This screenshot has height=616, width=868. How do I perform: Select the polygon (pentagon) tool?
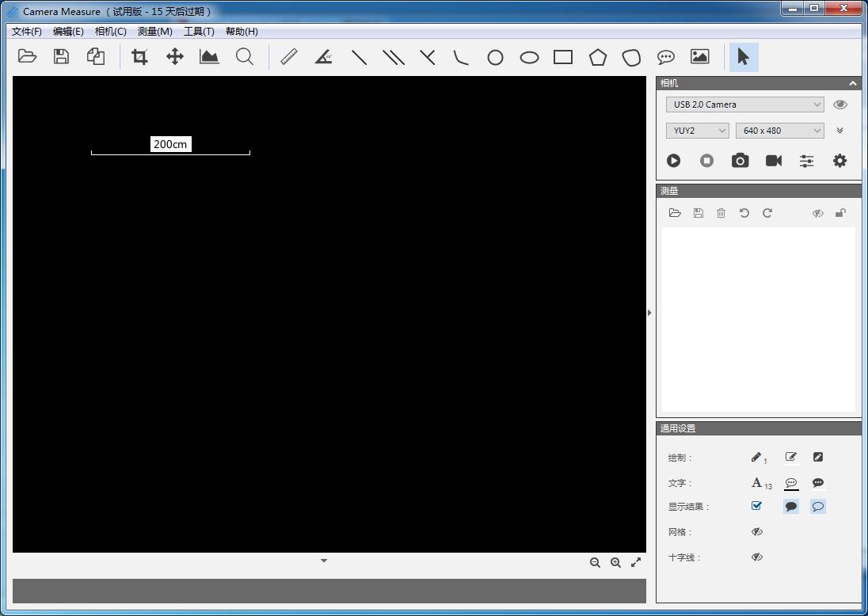(597, 57)
